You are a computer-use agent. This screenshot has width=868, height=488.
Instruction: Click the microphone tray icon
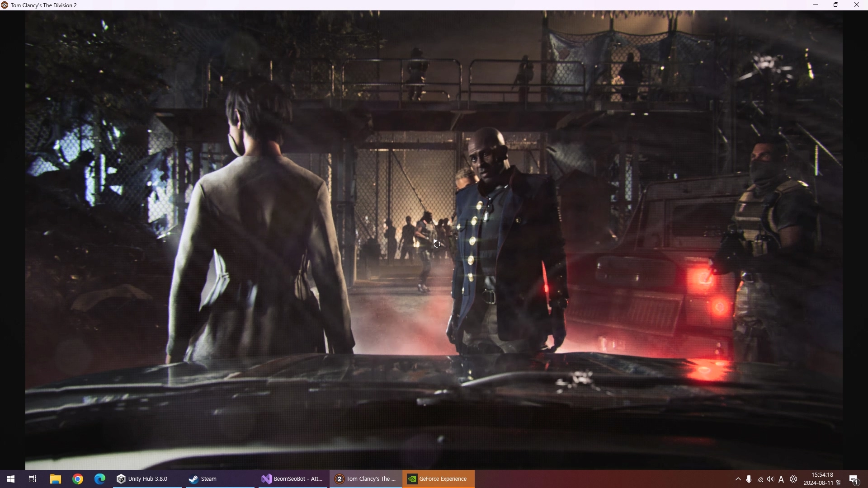pyautogui.click(x=749, y=479)
